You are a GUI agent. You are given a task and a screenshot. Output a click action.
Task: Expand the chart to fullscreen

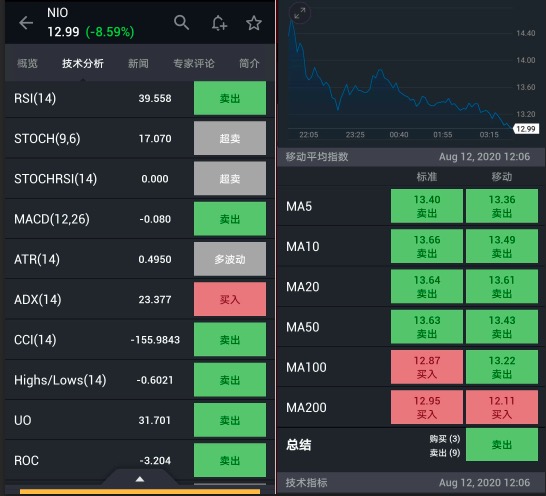tap(299, 13)
